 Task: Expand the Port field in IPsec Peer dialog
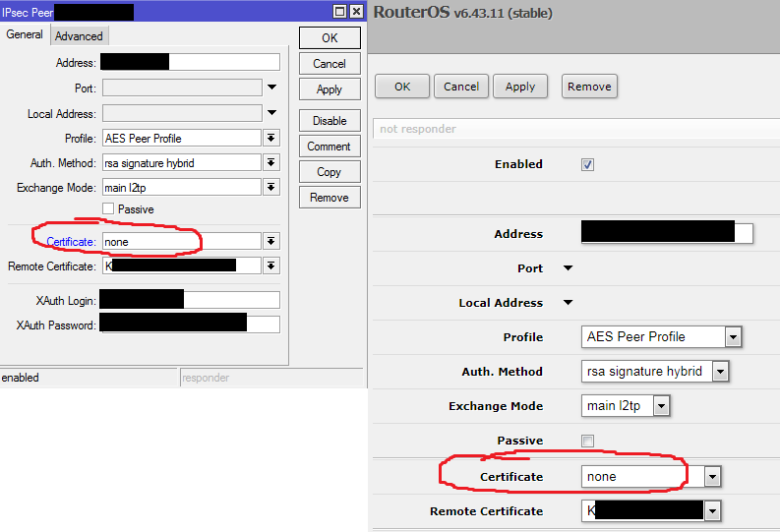[271, 87]
